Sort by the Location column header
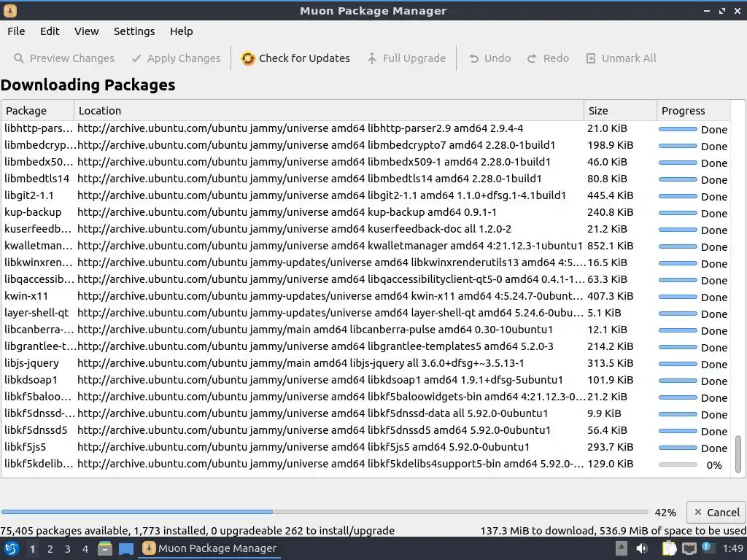 click(329, 111)
